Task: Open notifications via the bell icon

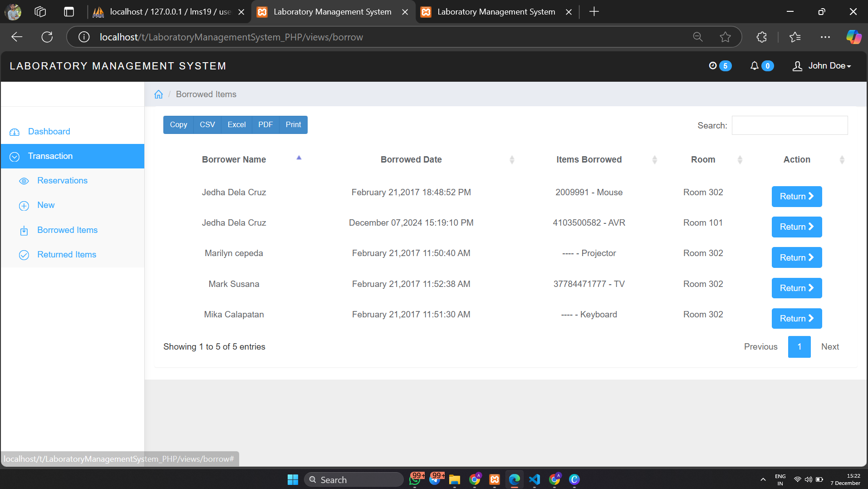Action: 755,66
